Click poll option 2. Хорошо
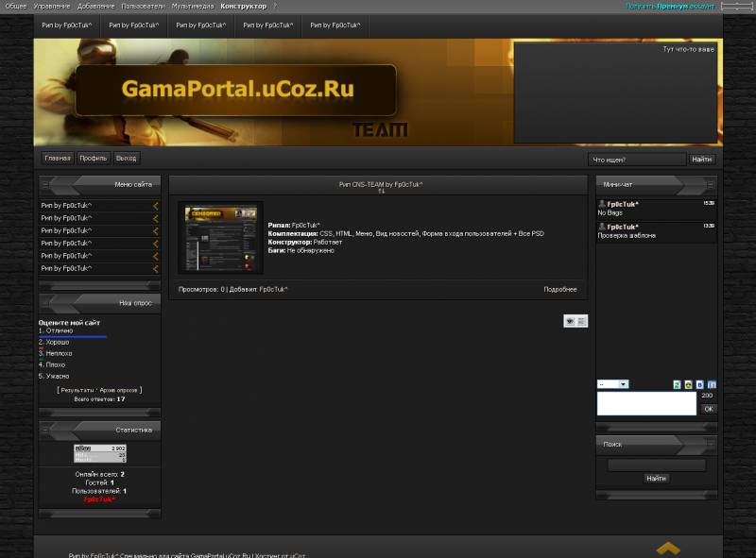 coord(54,342)
